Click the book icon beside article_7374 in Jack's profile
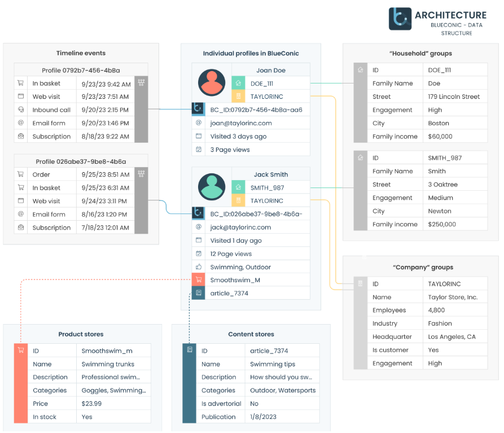Viewport: 504px width, 433px height. [x=198, y=293]
